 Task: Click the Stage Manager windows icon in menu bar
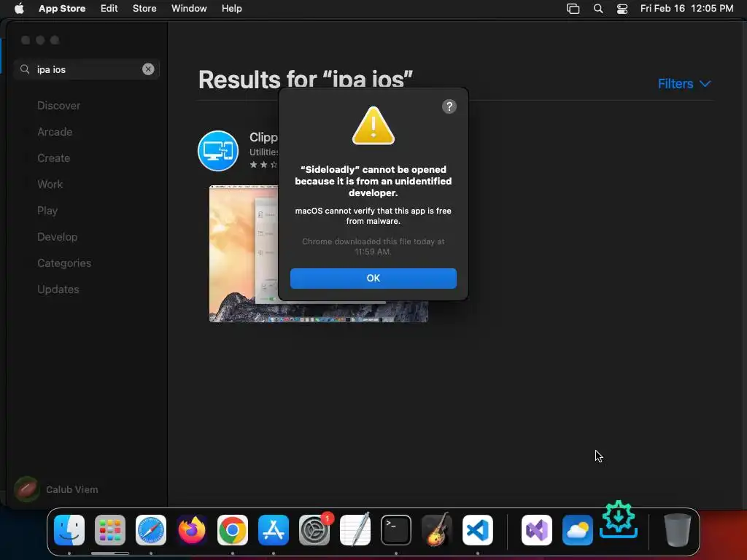click(x=573, y=9)
